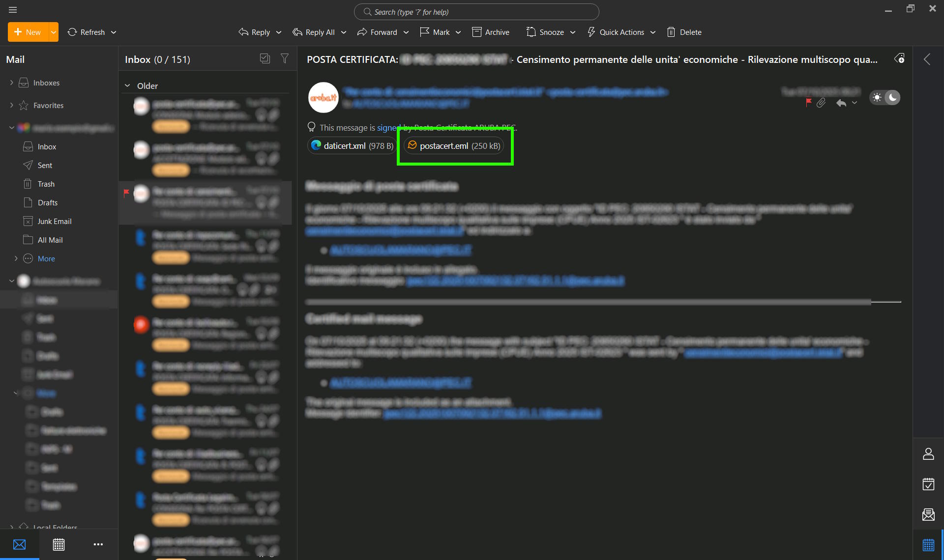Click the hamburger menu icon
The image size is (944, 560).
coord(13,10)
